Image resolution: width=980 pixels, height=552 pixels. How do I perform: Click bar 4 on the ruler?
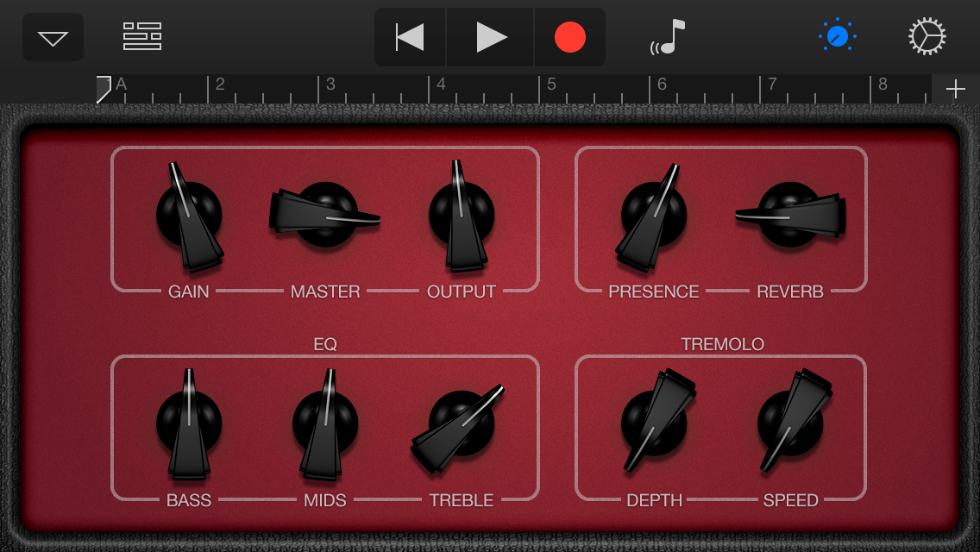click(x=441, y=85)
